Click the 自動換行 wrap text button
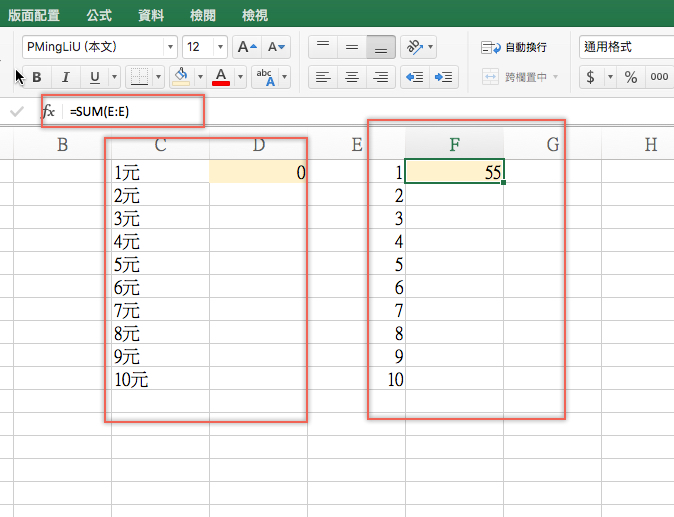The width and height of the screenshot is (674, 517). coord(515,47)
